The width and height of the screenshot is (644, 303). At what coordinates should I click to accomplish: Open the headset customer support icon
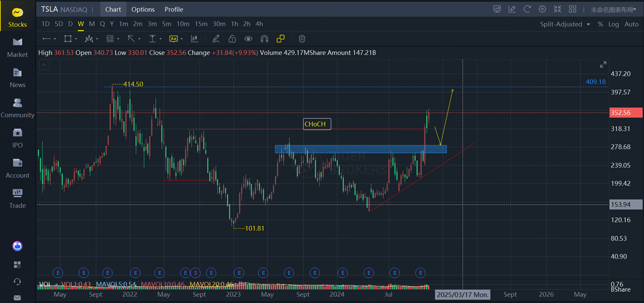[18, 281]
